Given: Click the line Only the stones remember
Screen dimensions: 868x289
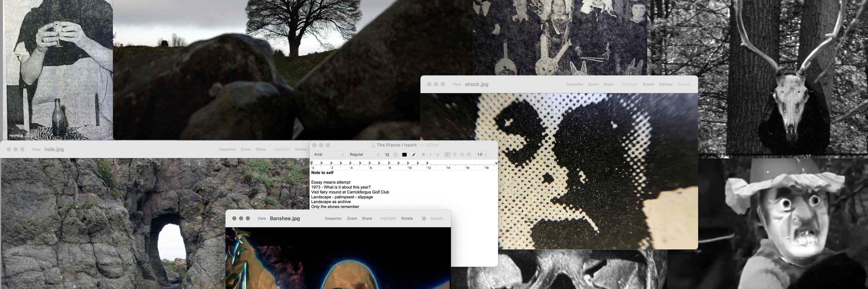Looking at the screenshot, I should point(335,207).
